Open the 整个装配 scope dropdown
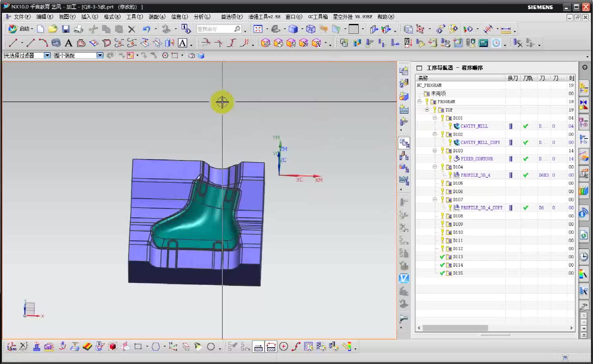 100,56
